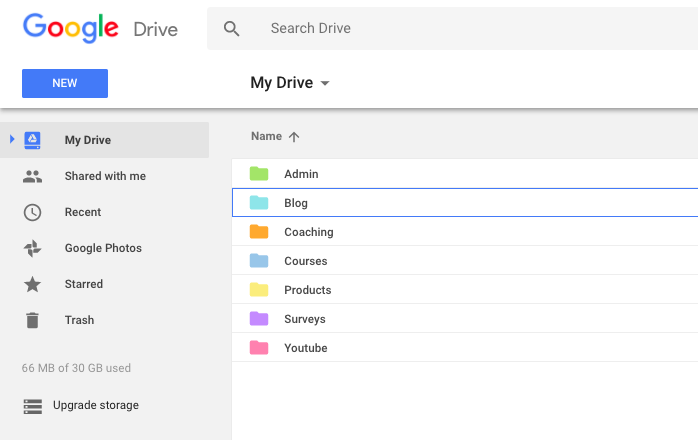The image size is (698, 440).
Task: Click the cyan Blog folder icon
Action: click(x=259, y=203)
